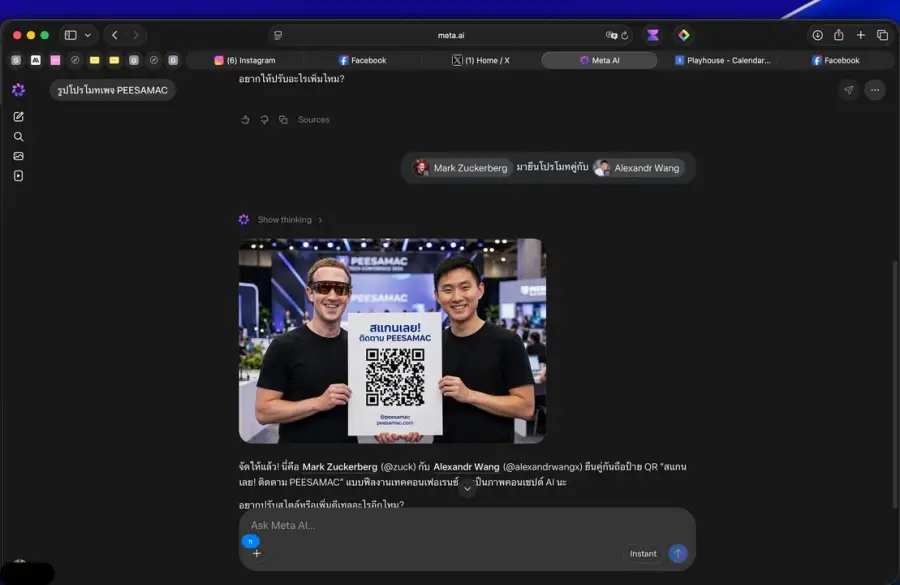Open the chat title รูปโปรโมทเพจ PEESAMAC
This screenshot has height=585, width=900.
[112, 90]
